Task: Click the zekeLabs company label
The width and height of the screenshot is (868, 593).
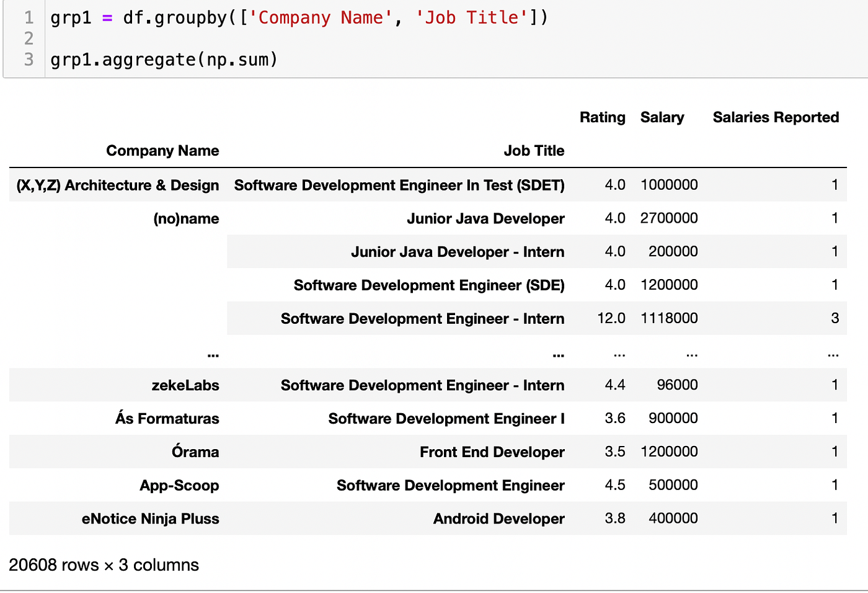Action: 185,385
